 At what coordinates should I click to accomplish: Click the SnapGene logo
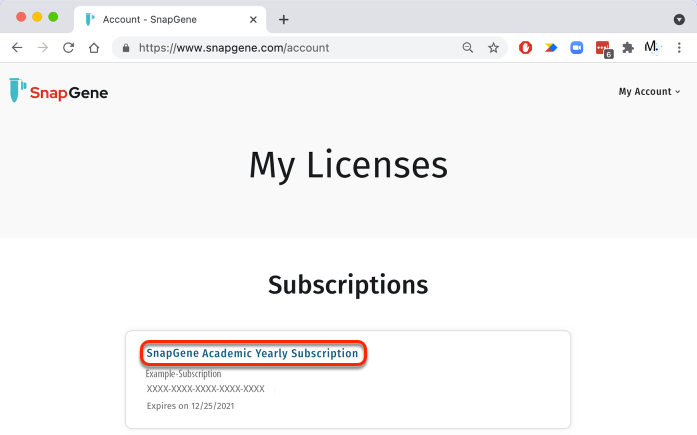(x=58, y=92)
